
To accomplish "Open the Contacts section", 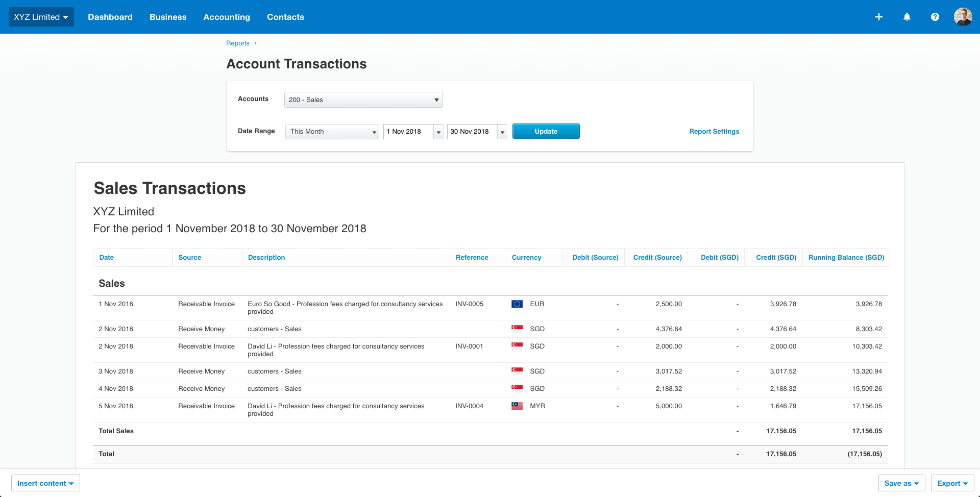I will coord(285,17).
